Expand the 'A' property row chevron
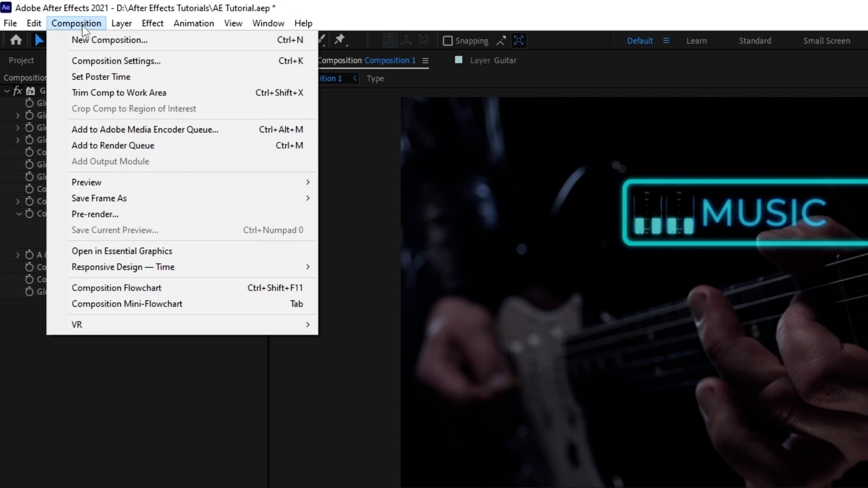The height and width of the screenshot is (488, 868). (x=18, y=255)
